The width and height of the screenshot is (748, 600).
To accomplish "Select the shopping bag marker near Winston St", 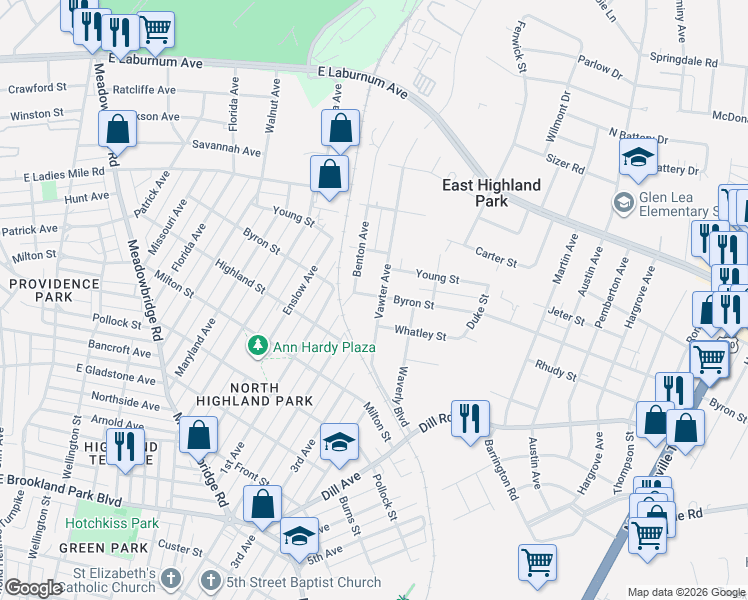I will click(117, 132).
